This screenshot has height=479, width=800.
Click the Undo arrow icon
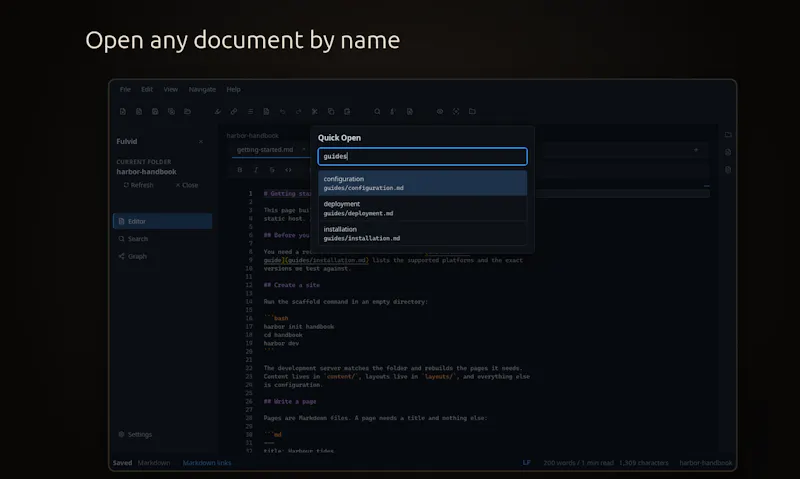click(282, 111)
